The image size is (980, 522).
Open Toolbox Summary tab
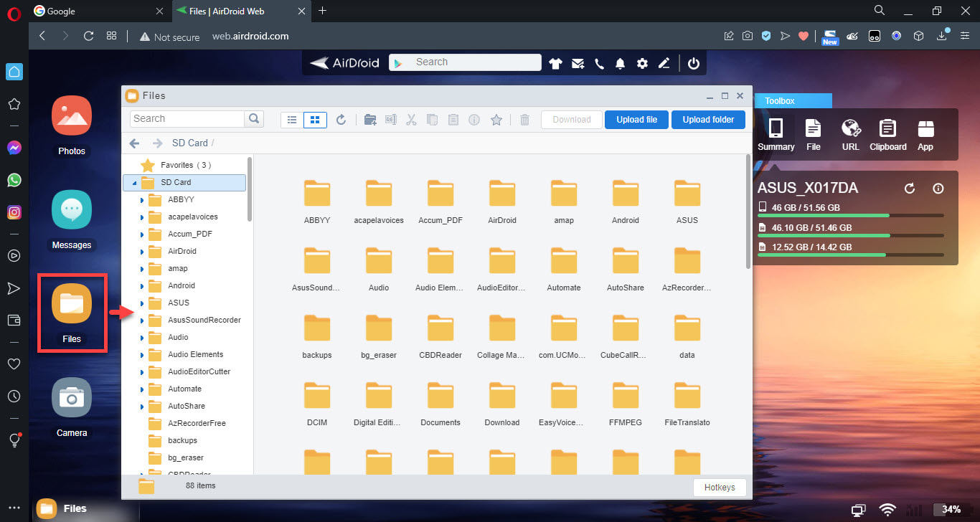776,135
